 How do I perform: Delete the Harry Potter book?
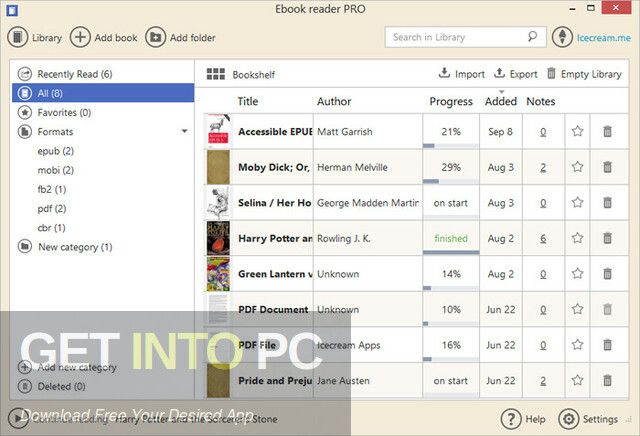pyautogui.click(x=607, y=238)
